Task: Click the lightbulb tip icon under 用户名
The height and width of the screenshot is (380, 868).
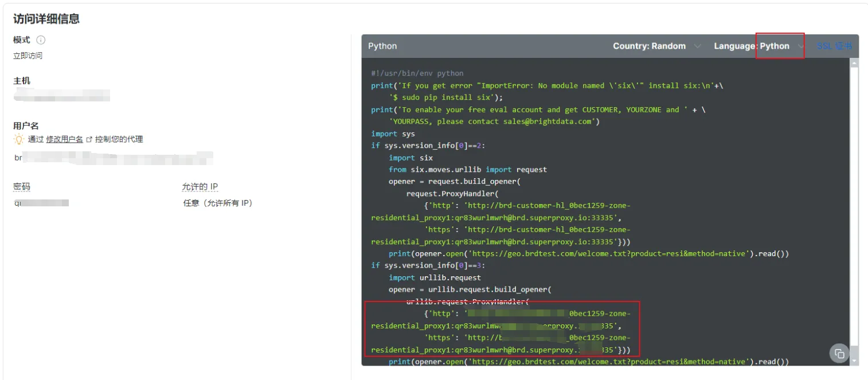Action: click(x=19, y=139)
